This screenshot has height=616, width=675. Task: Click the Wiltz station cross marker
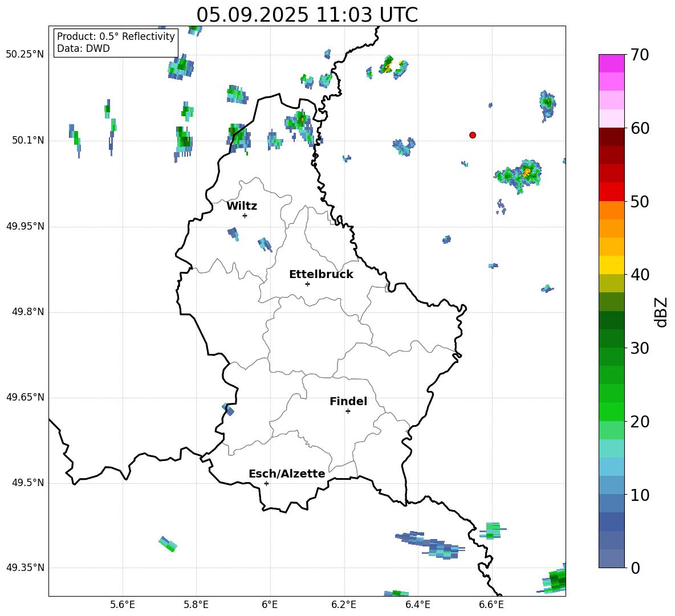pos(245,215)
